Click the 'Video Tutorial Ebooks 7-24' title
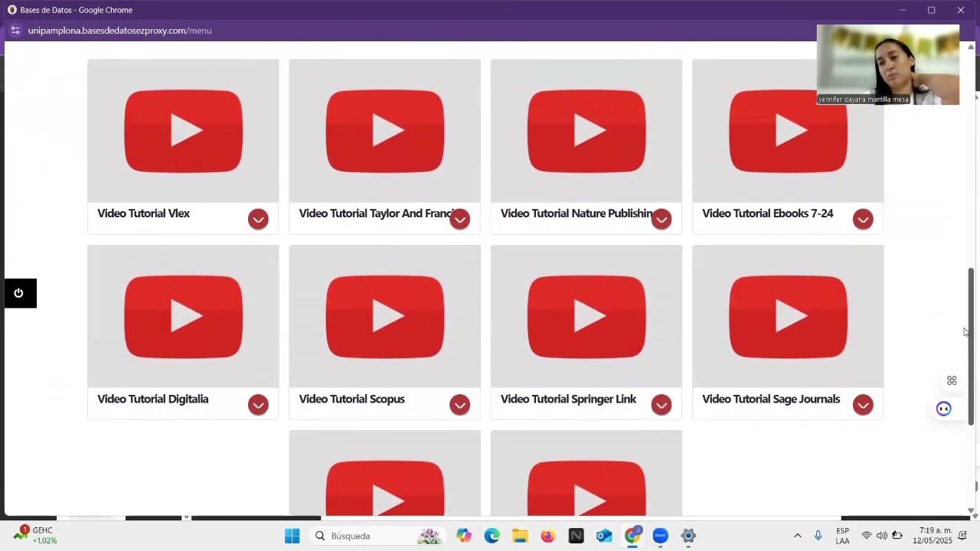The width and height of the screenshot is (980, 551). pos(768,214)
